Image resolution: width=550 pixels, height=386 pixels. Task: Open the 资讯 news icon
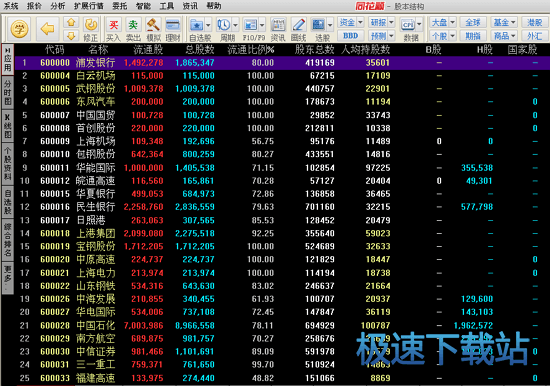point(278,29)
